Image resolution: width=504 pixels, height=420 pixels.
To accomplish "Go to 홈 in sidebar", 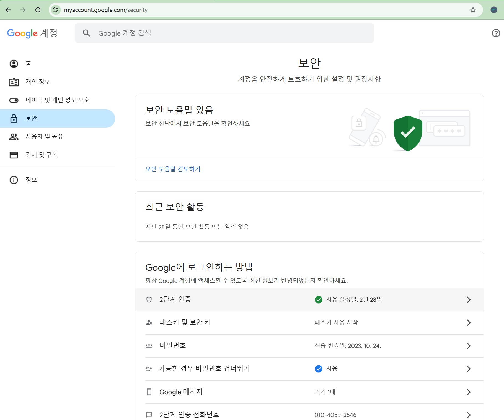I will click(x=28, y=64).
